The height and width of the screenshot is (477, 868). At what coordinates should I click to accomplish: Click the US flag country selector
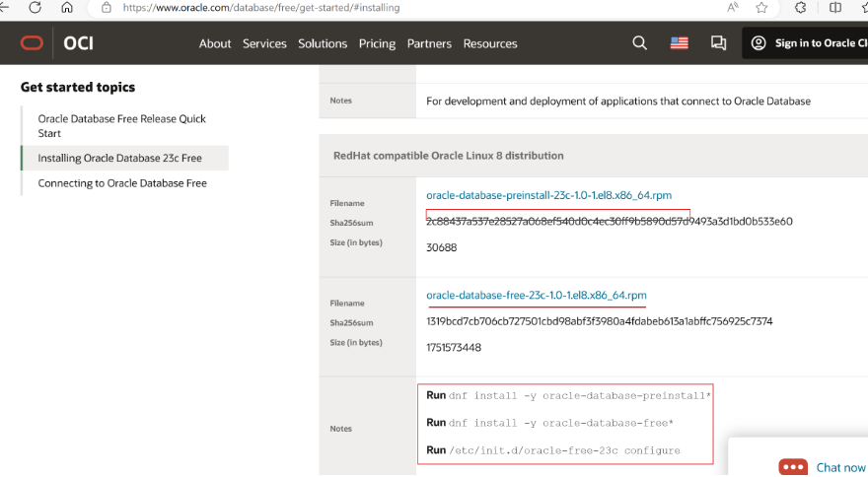(x=679, y=43)
